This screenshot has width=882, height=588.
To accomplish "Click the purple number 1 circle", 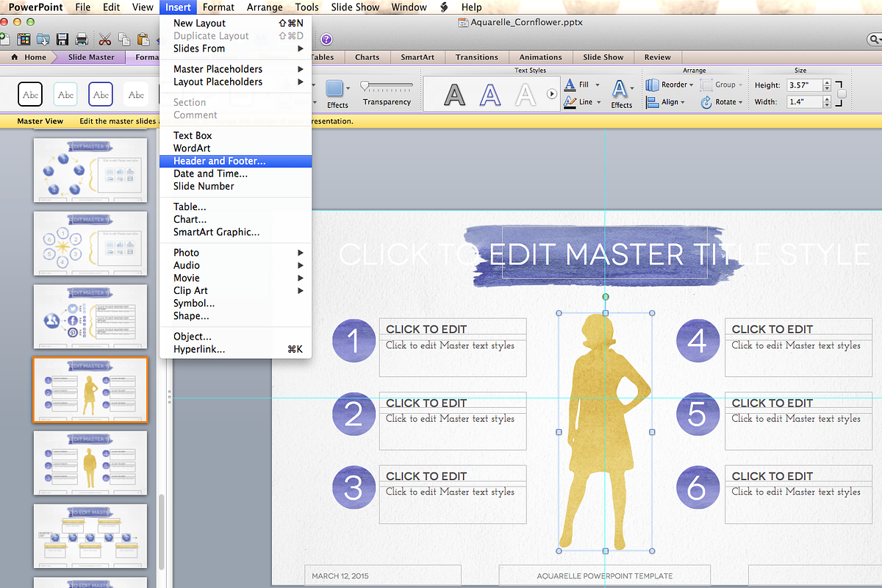I will click(x=354, y=340).
